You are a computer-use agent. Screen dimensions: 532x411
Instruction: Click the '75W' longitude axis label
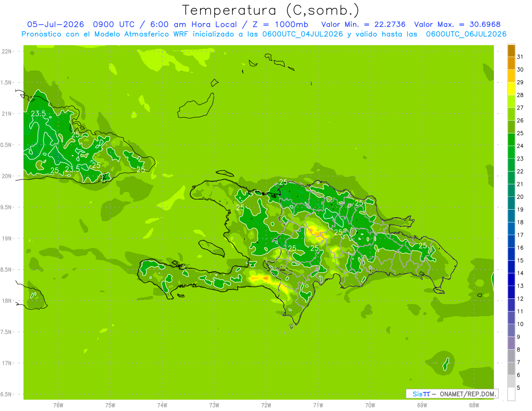tap(110, 405)
